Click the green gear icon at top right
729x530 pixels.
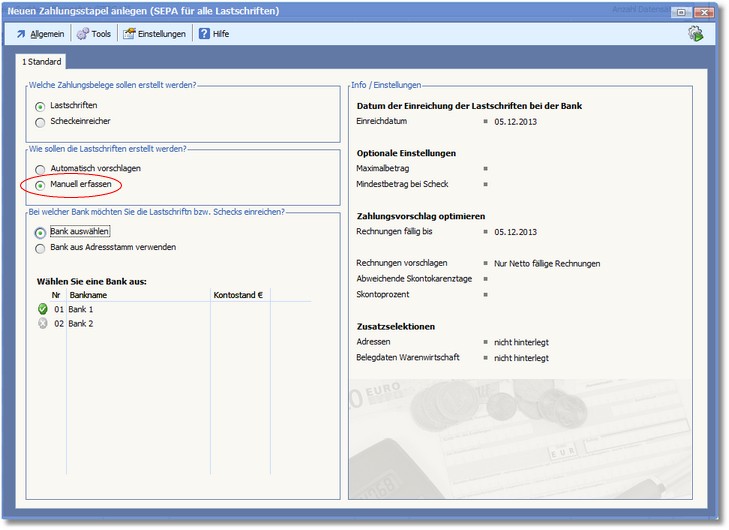click(x=695, y=34)
